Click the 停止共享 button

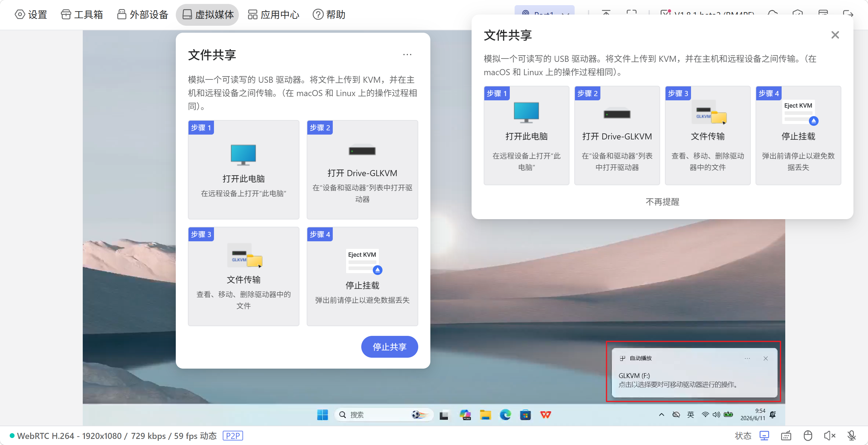pyautogui.click(x=389, y=346)
